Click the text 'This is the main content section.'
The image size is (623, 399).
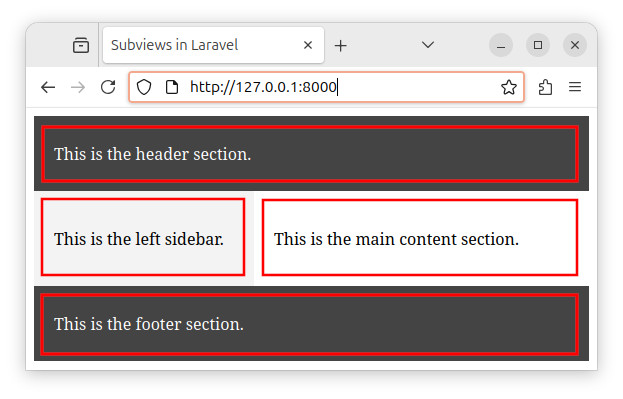397,239
